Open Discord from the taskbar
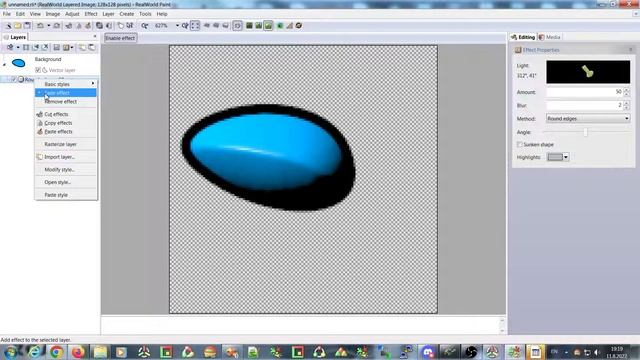The height and width of the screenshot is (360, 640). tap(428, 352)
